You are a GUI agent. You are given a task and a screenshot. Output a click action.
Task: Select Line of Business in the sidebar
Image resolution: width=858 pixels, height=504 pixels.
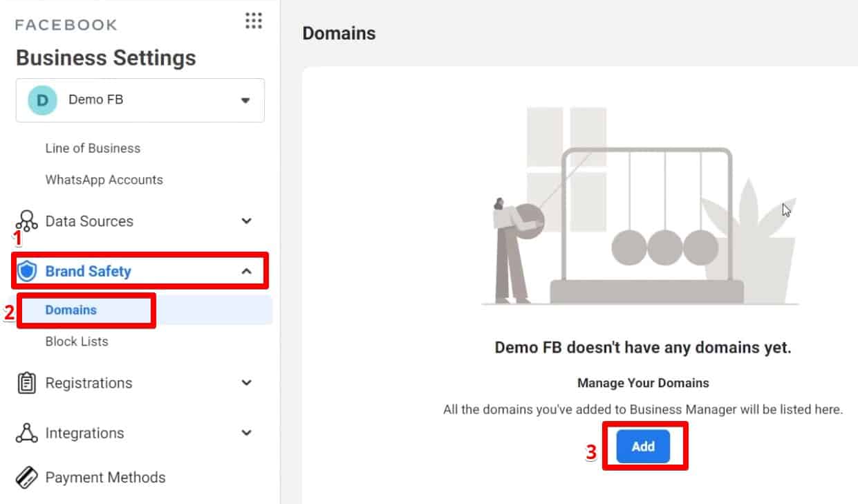click(93, 148)
